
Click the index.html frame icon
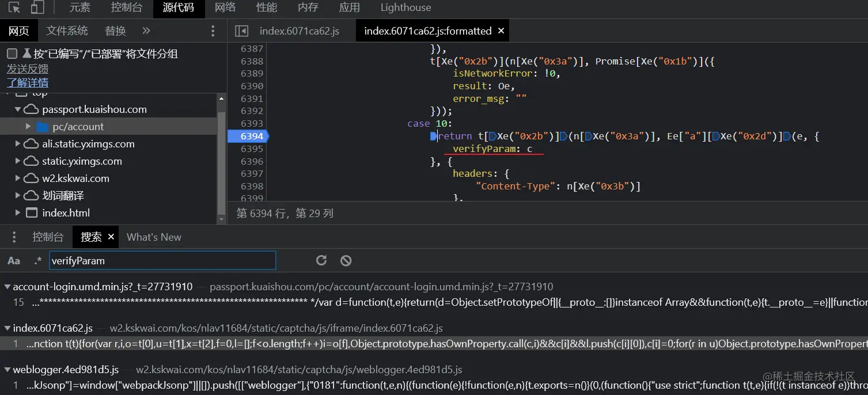(x=32, y=212)
